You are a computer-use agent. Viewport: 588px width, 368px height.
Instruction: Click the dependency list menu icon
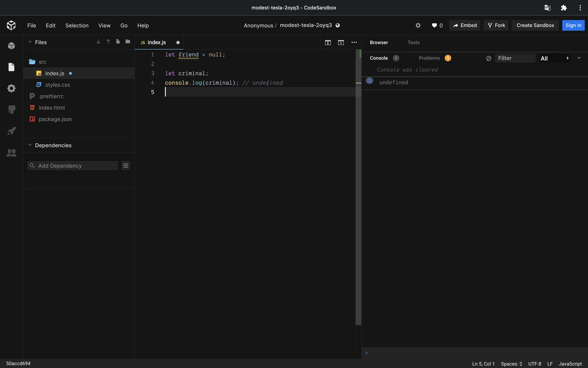click(126, 166)
